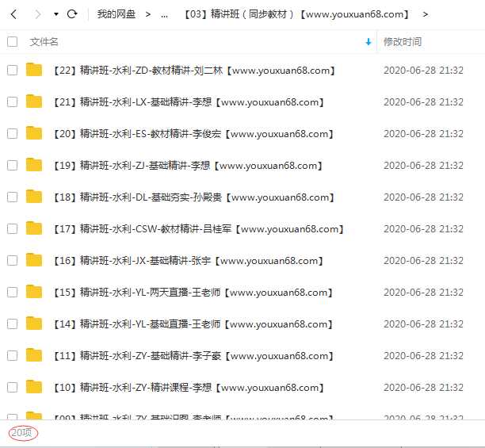This screenshot has height=448, width=485.
Task: Click the forward navigation arrow
Action: point(38,14)
